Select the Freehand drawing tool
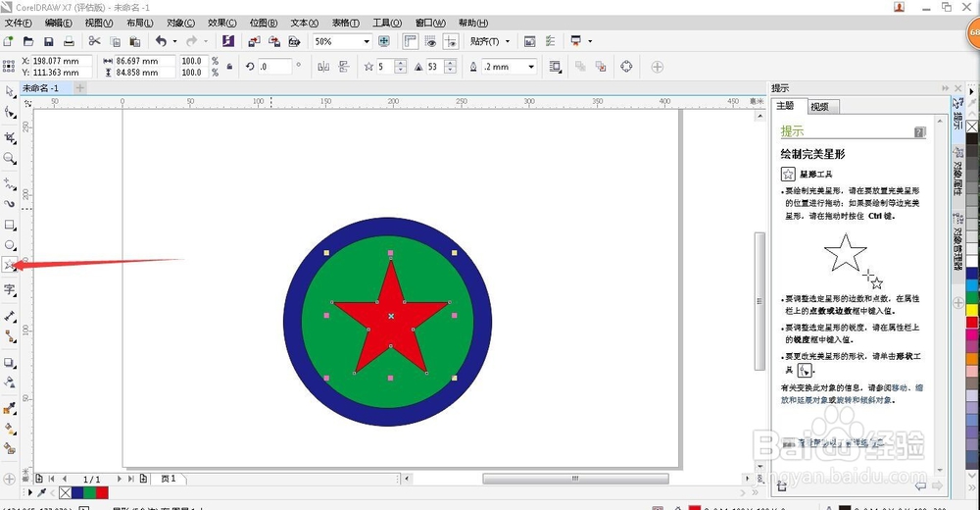 click(x=10, y=184)
